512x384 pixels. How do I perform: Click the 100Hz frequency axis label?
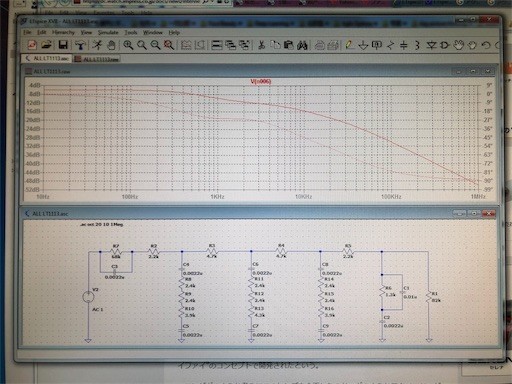(x=130, y=197)
